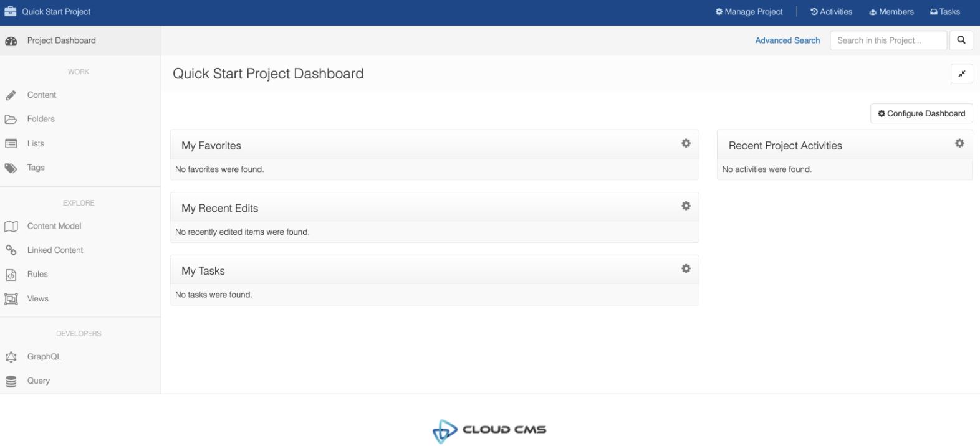This screenshot has width=980, height=446.
Task: Follow the Advanced Search link
Action: [x=787, y=40]
